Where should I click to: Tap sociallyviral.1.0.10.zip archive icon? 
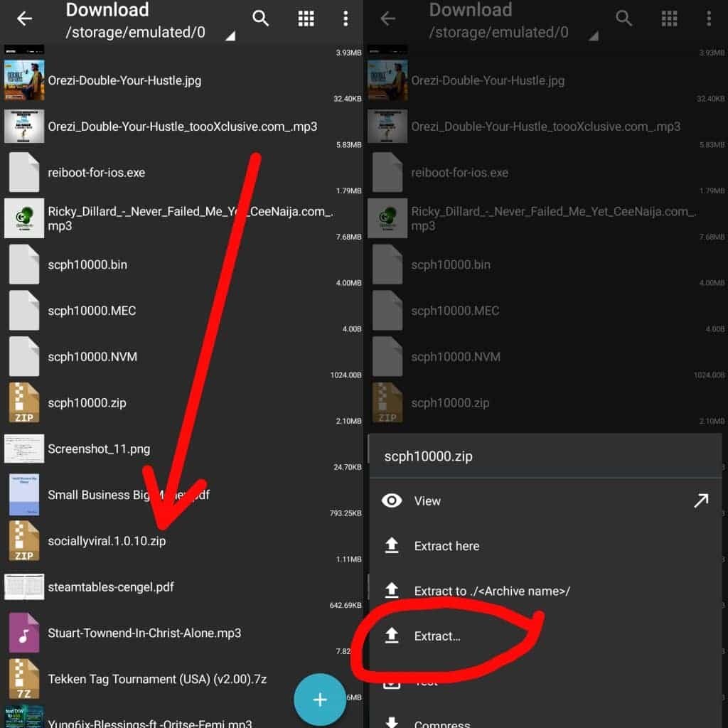coord(24,540)
